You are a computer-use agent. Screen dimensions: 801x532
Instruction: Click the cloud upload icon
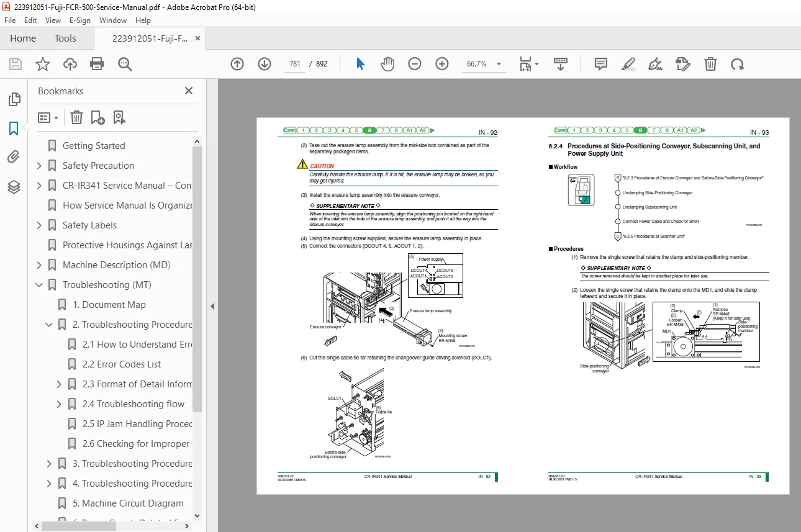tap(70, 64)
